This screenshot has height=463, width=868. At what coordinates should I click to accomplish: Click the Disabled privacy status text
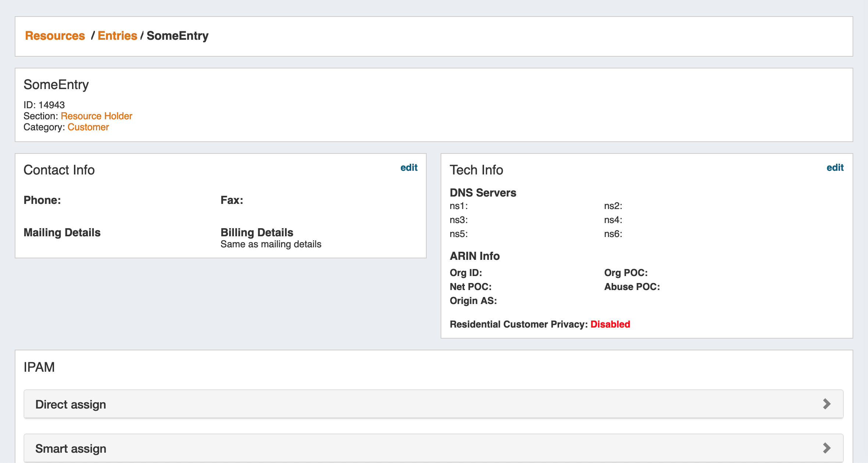pos(610,324)
